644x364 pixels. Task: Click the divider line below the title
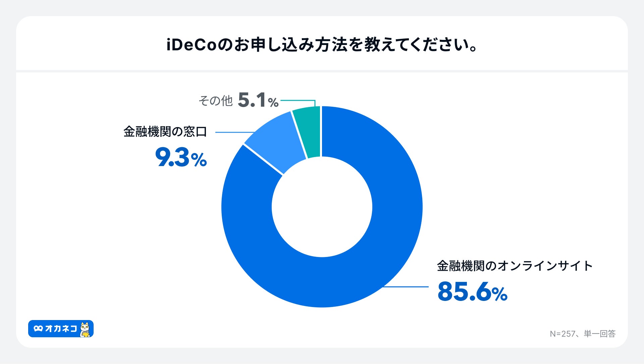(x=322, y=71)
